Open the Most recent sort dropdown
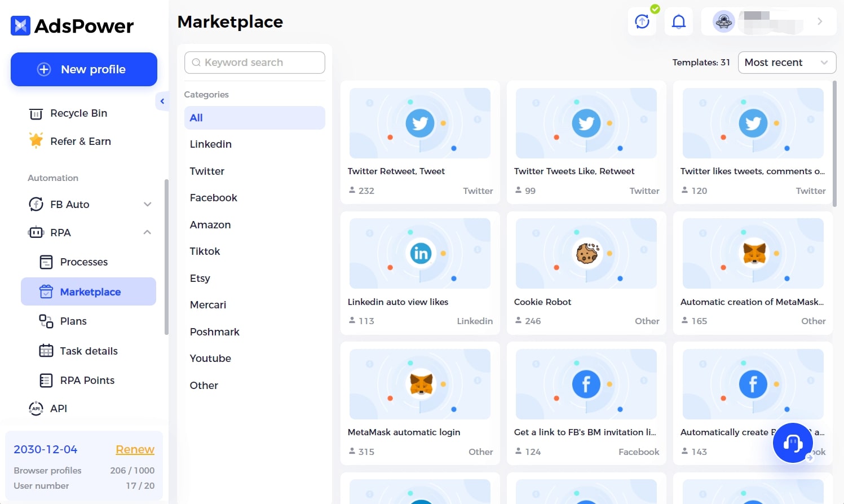 pos(786,63)
